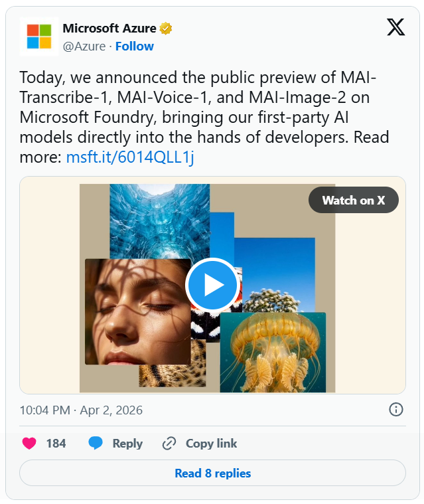Open the Microsoft Azure display name
424x504 pixels.
pos(109,29)
